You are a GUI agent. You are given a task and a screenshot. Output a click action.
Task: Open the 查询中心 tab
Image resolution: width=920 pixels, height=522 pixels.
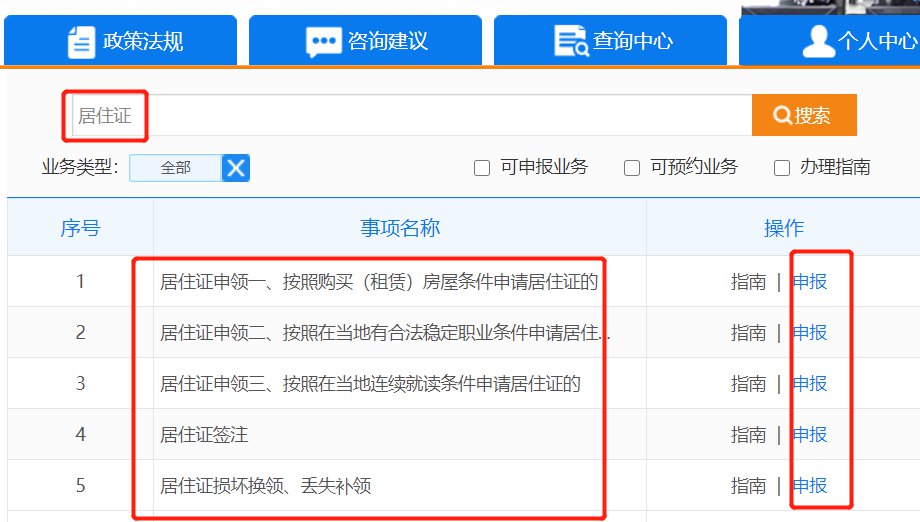coord(610,40)
